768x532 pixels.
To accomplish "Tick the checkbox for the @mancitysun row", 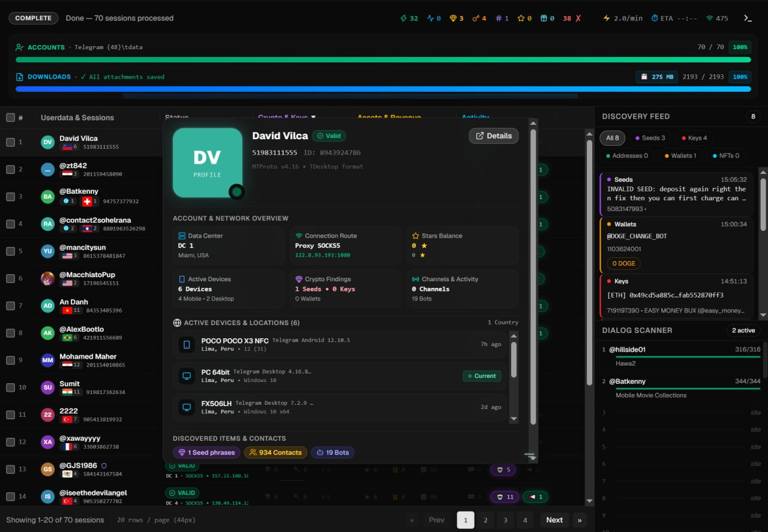I will (x=10, y=251).
